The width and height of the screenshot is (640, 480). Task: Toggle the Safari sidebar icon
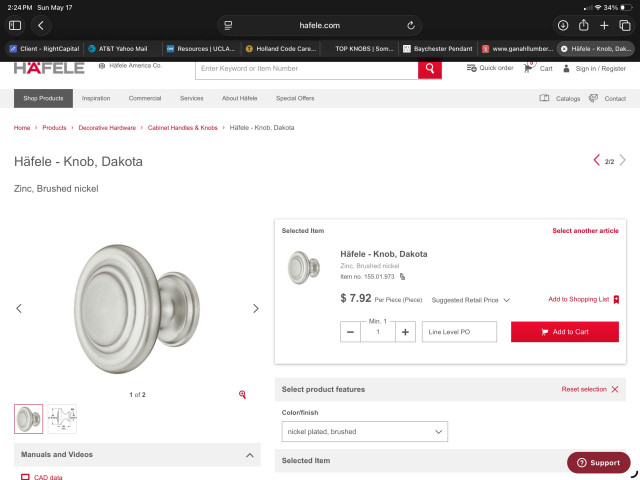(15, 25)
